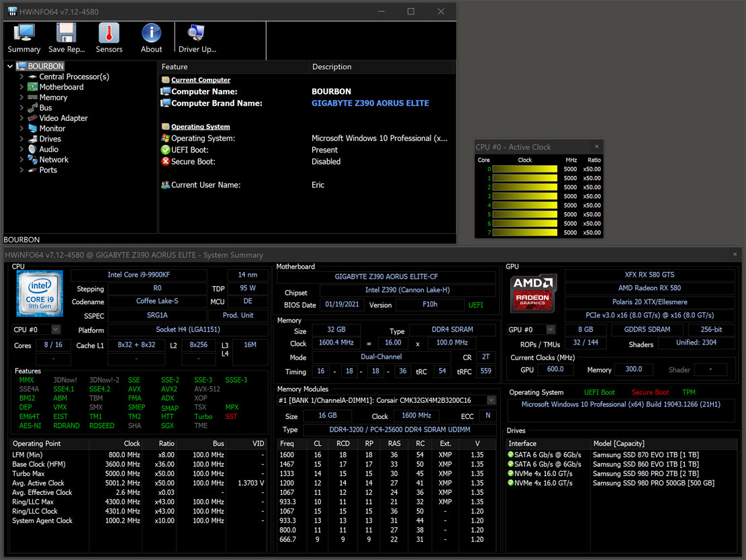Collapse the BOURBON root tree node
This screenshot has height=560, width=746.
pos(9,66)
